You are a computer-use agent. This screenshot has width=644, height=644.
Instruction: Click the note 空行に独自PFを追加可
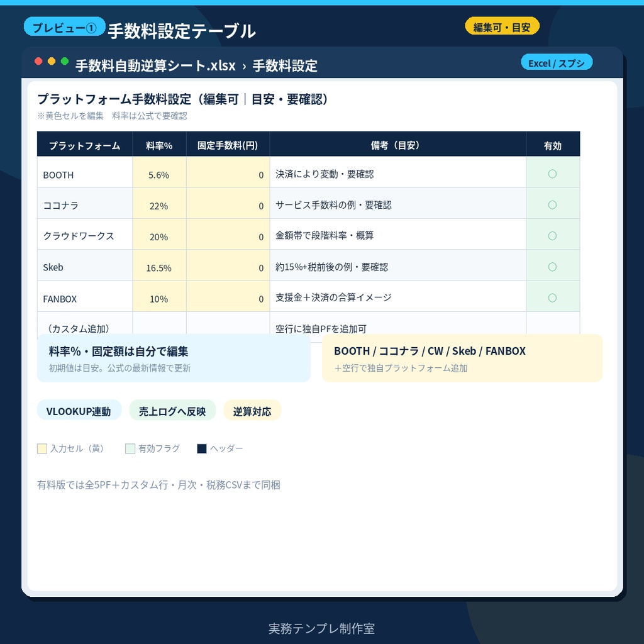321,328
